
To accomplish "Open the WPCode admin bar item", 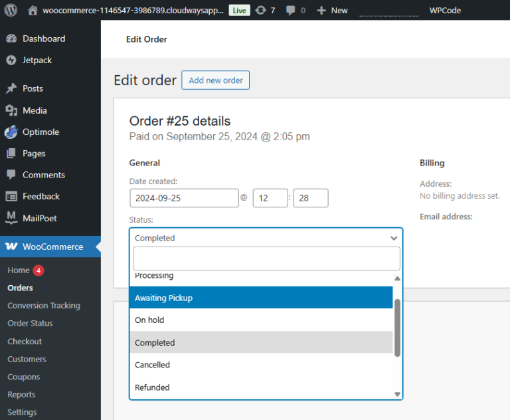I will 445,11.
